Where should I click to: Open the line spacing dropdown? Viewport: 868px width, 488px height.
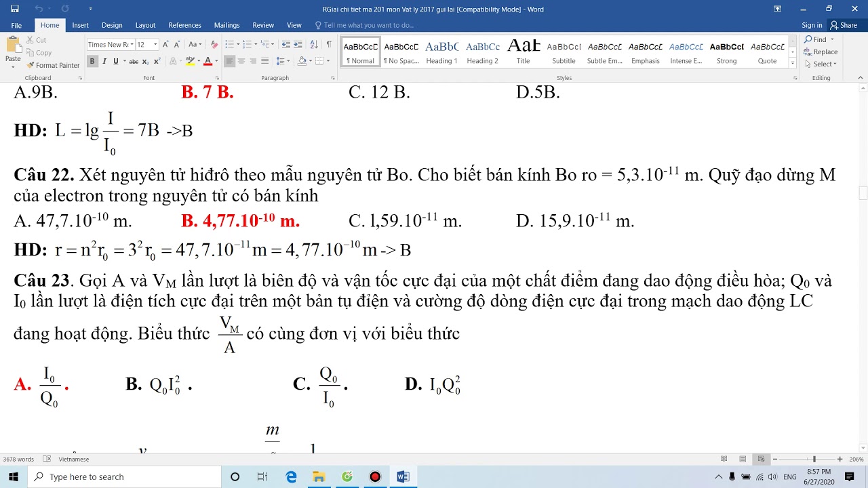pyautogui.click(x=284, y=61)
